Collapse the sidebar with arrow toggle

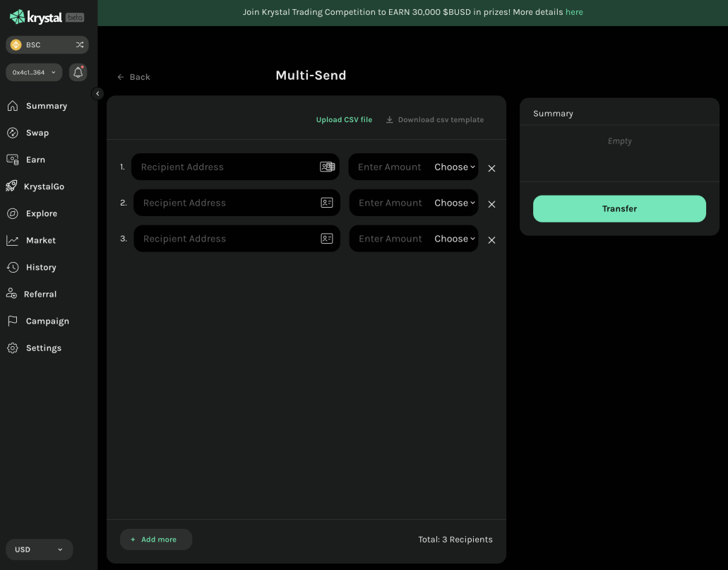[x=97, y=93]
